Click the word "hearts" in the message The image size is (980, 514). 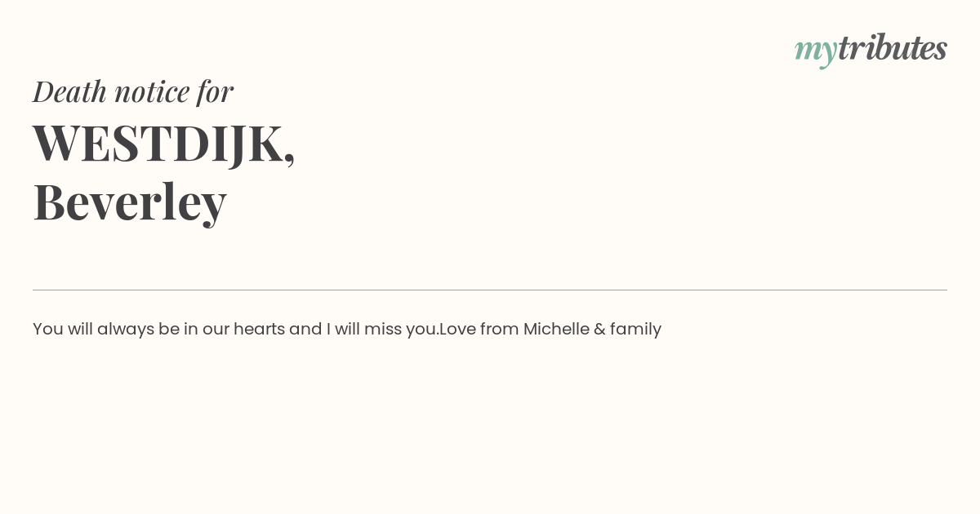[259, 329]
